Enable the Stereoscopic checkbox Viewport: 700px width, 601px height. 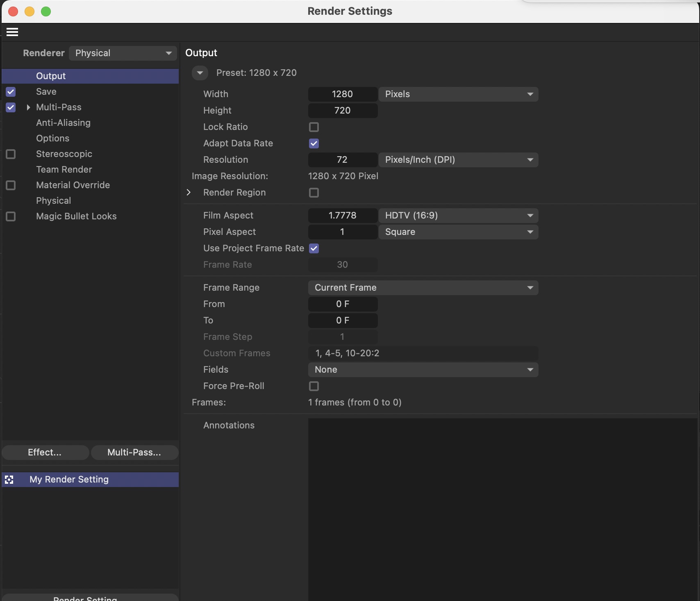tap(11, 154)
